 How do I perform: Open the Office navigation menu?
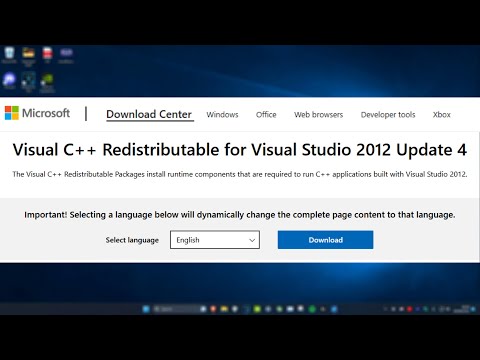pos(266,115)
